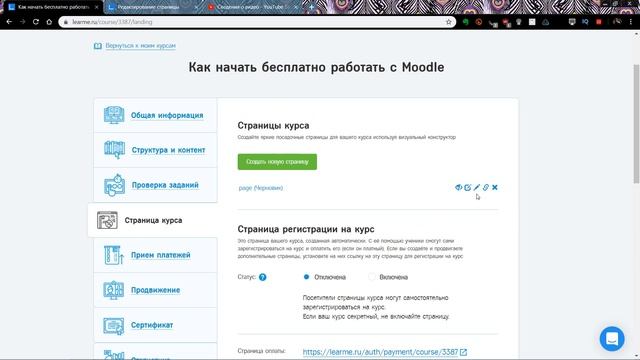Click the lightbulb extension icon
640x360 pixels.
pos(519,22)
